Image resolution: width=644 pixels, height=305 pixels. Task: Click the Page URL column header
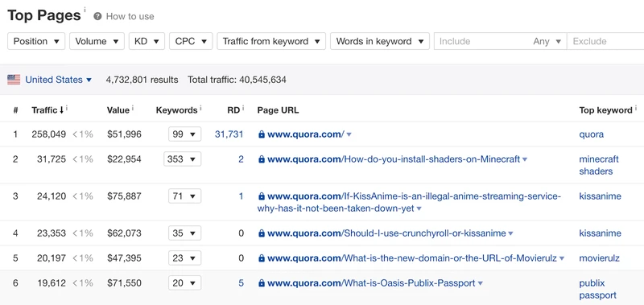tap(278, 110)
